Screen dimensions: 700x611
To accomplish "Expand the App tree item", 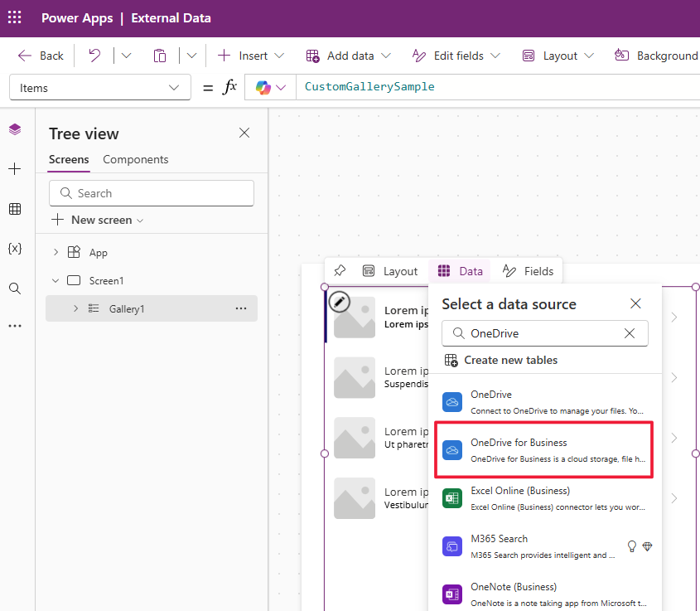I will tap(55, 252).
